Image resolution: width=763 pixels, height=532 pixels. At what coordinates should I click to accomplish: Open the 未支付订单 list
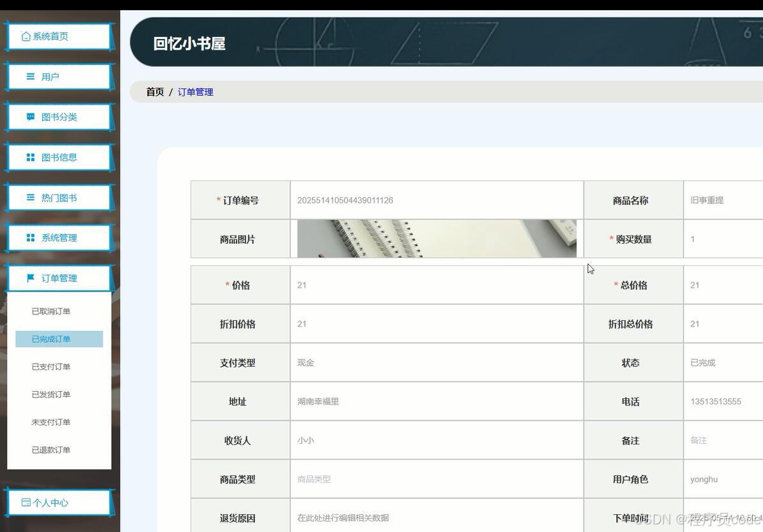pyautogui.click(x=50, y=422)
